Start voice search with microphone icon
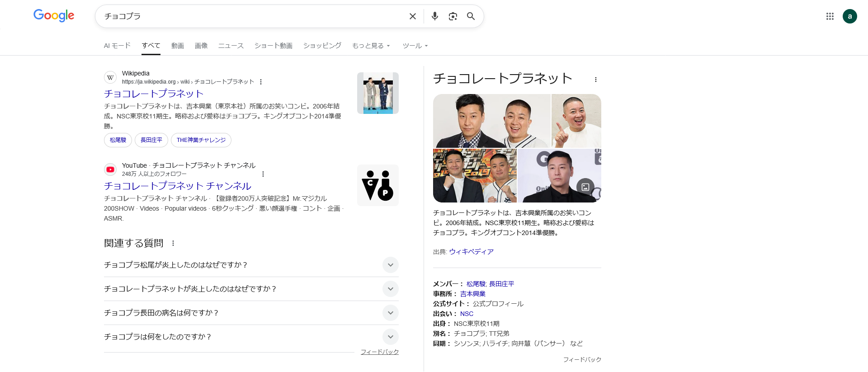 (x=434, y=16)
